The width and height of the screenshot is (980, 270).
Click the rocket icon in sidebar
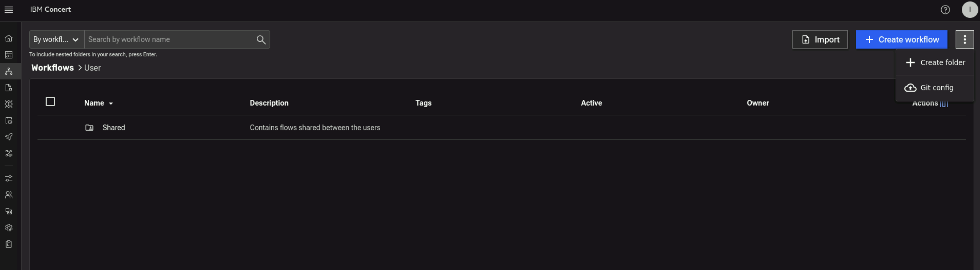[9, 137]
